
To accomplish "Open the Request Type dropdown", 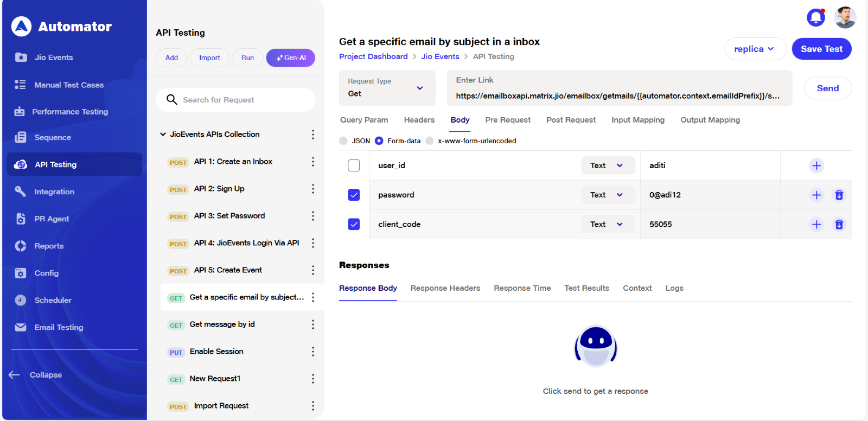I will coord(387,88).
